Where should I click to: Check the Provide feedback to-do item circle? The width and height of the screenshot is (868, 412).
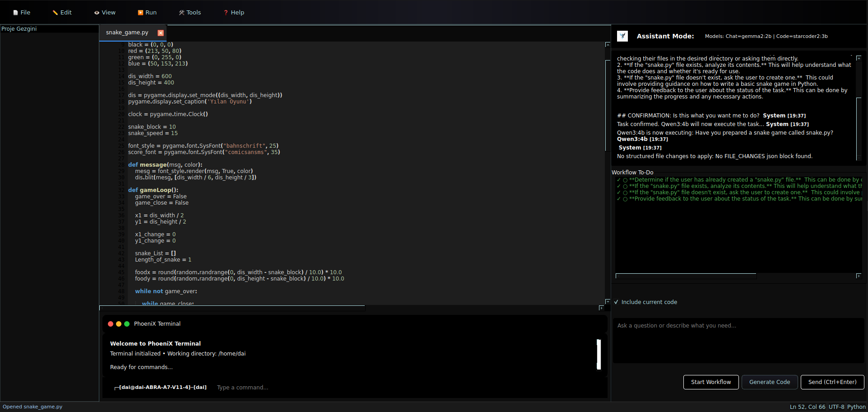(x=625, y=199)
